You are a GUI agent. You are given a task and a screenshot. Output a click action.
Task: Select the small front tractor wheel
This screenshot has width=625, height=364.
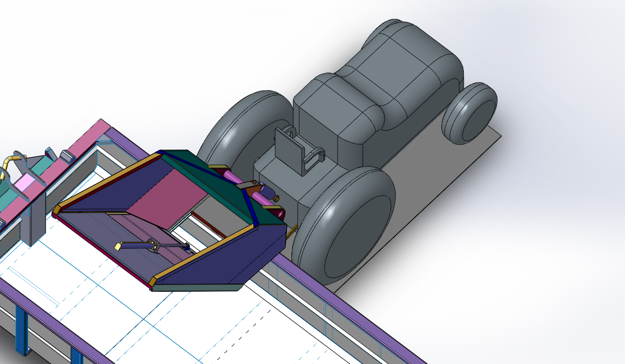469,113
